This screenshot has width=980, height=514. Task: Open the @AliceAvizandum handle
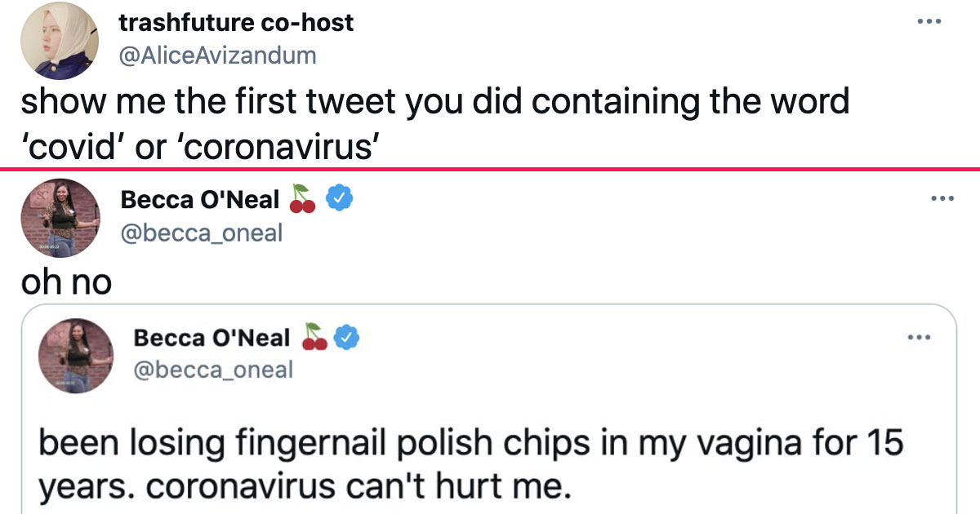click(x=217, y=55)
